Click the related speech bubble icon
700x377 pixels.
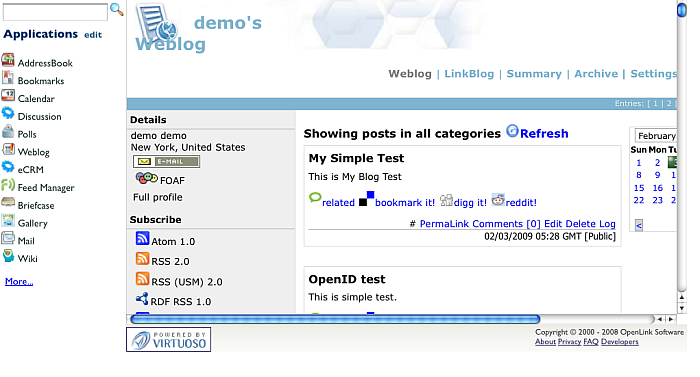315,198
